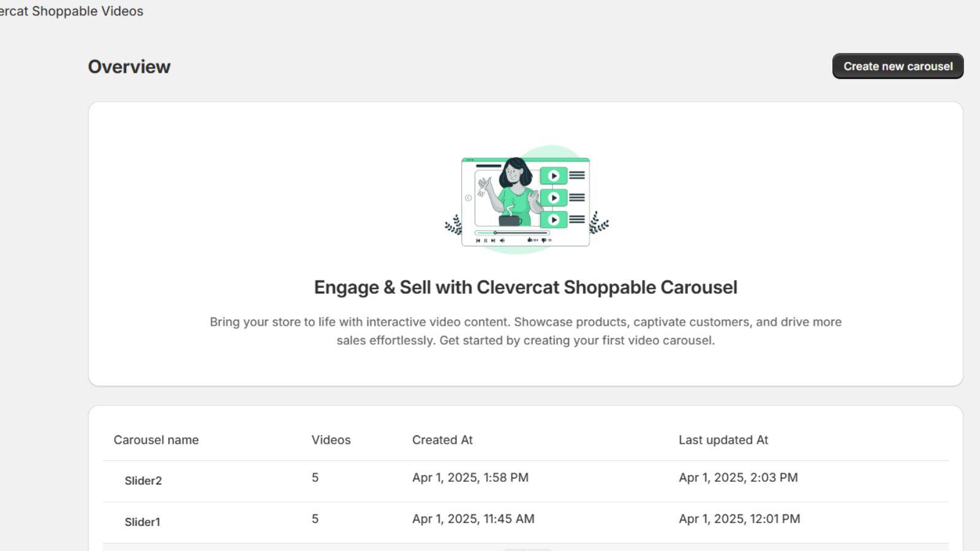The width and height of the screenshot is (980, 551).
Task: Sort by the Created At column header
Action: [x=442, y=440]
